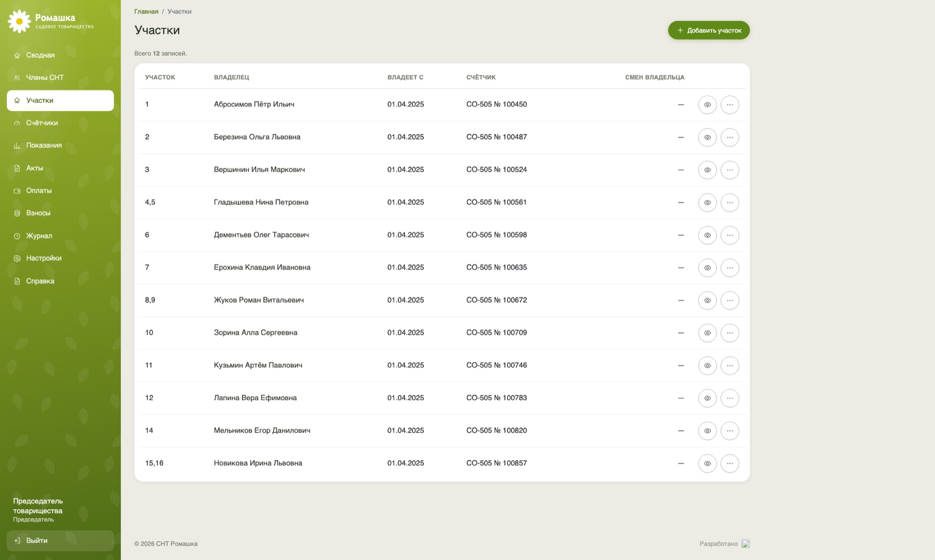View details for plot 1 via the eye icon
This screenshot has width=935, height=560.
tap(707, 105)
